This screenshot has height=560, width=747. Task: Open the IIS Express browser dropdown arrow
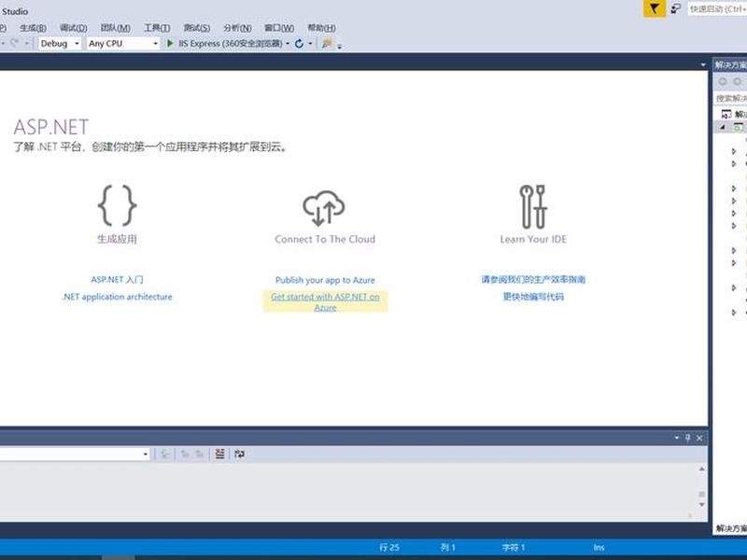click(x=288, y=44)
